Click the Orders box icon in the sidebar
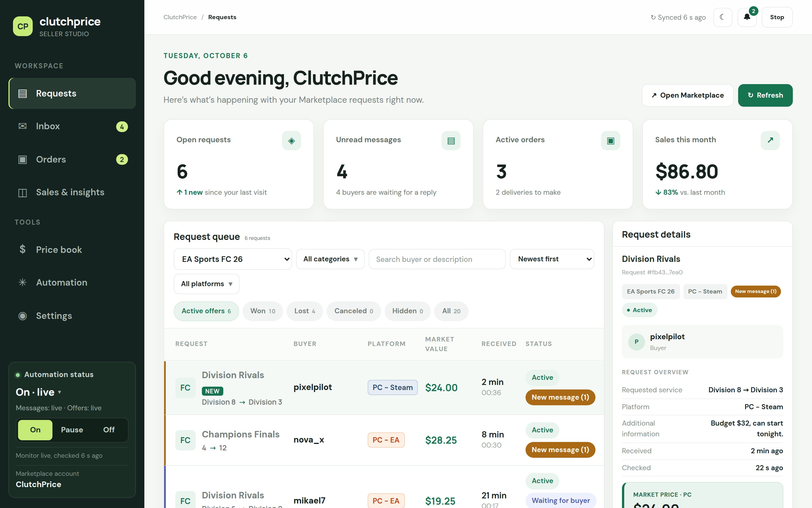The height and width of the screenshot is (508, 812). tap(23, 159)
